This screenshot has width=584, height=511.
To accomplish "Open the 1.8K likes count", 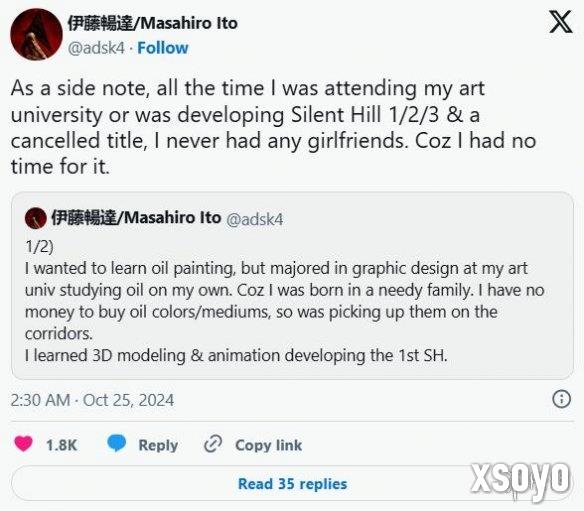I will click(61, 445).
